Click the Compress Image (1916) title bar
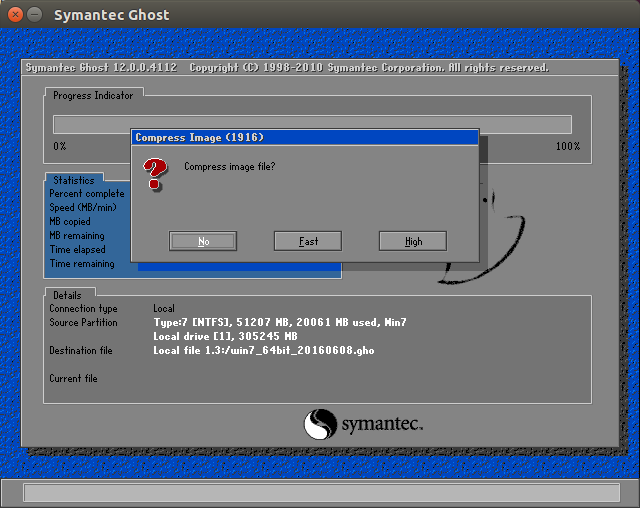The image size is (640, 508). coord(304,138)
